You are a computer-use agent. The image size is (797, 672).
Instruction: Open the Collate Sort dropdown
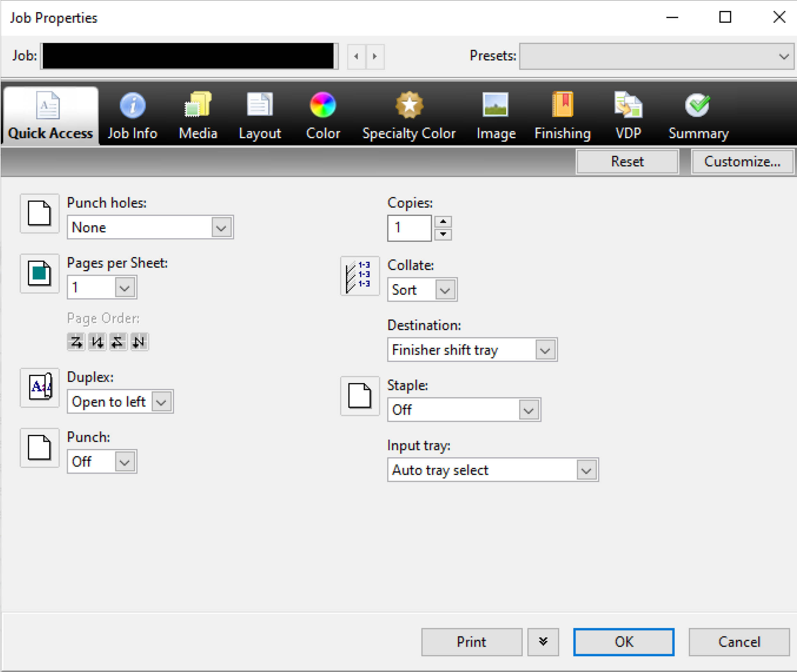pyautogui.click(x=422, y=290)
